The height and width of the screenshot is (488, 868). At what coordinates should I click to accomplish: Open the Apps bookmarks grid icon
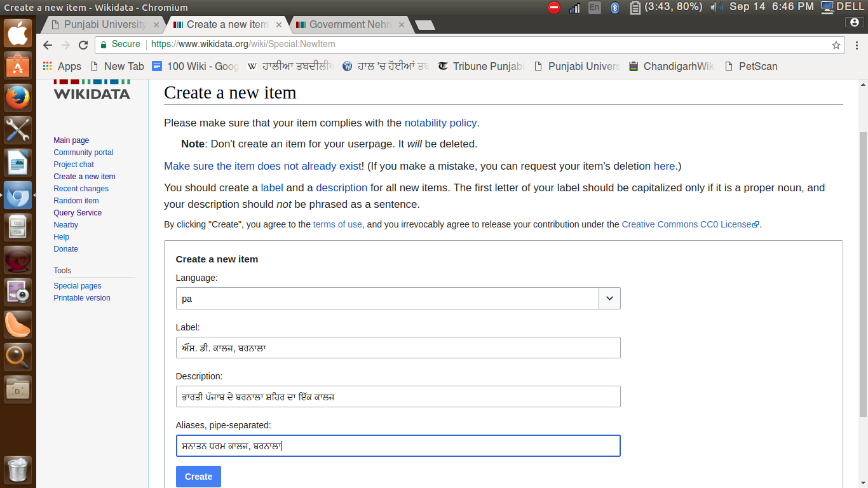coord(47,66)
